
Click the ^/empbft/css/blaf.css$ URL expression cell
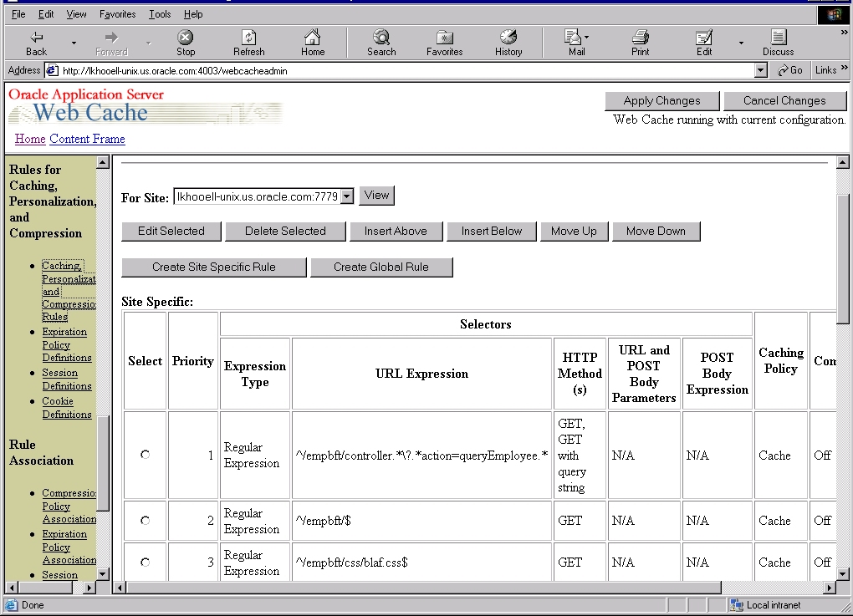click(421, 563)
